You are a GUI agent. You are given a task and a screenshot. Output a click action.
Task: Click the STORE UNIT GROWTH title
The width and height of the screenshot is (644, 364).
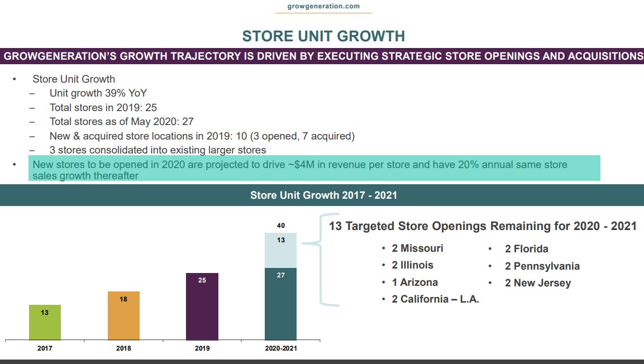(x=323, y=36)
